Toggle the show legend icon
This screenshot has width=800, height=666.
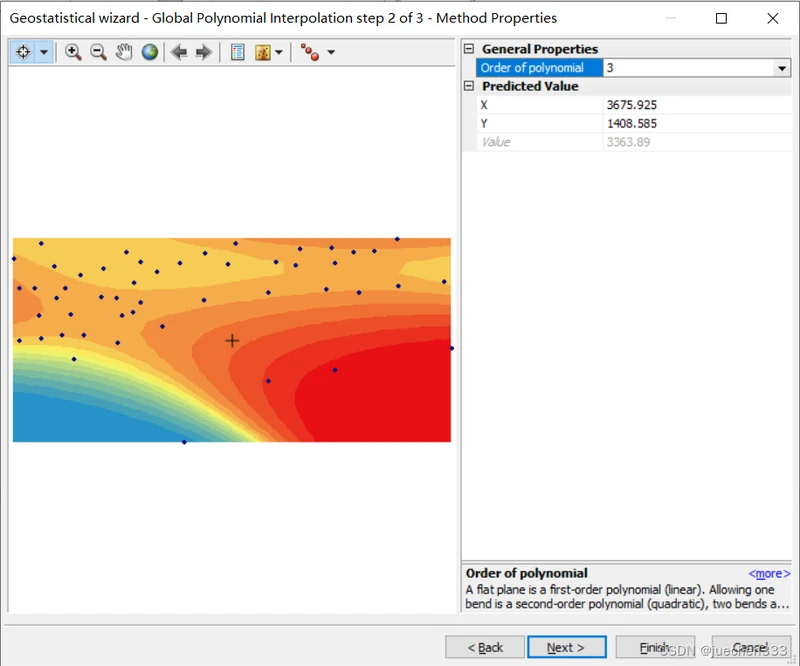(x=237, y=52)
